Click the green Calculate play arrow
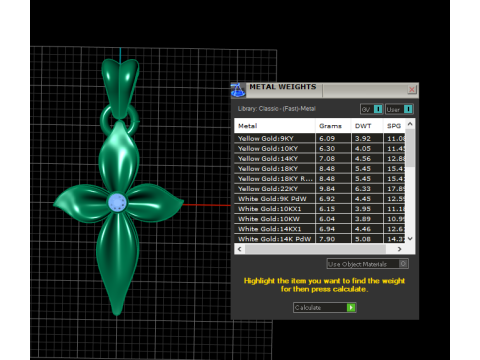This screenshot has height=360, width=480. pyautogui.click(x=351, y=307)
